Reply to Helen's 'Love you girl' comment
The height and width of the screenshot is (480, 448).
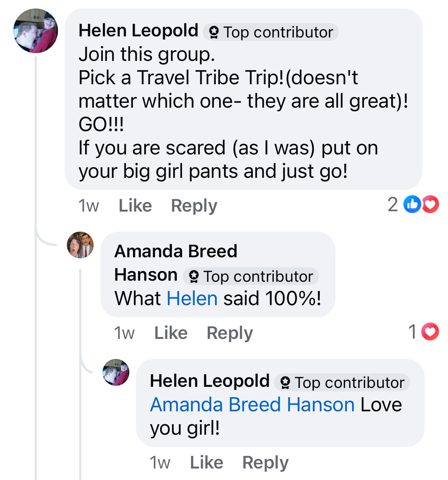(265, 463)
